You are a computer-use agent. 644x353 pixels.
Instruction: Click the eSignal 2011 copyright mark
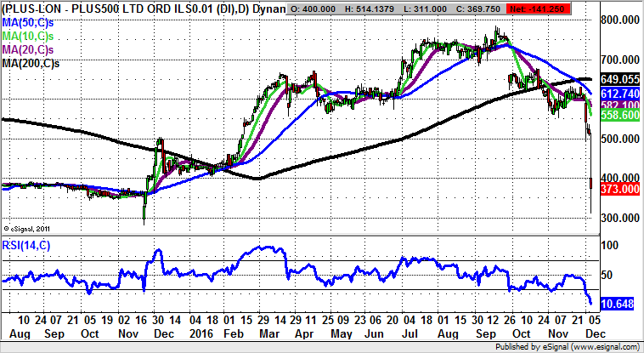point(30,228)
